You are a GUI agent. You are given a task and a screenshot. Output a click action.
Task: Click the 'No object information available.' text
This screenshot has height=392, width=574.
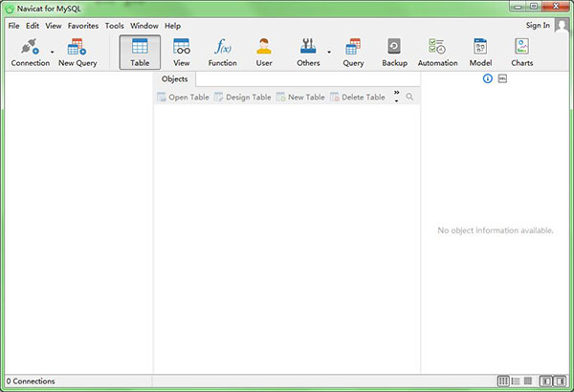tap(496, 230)
